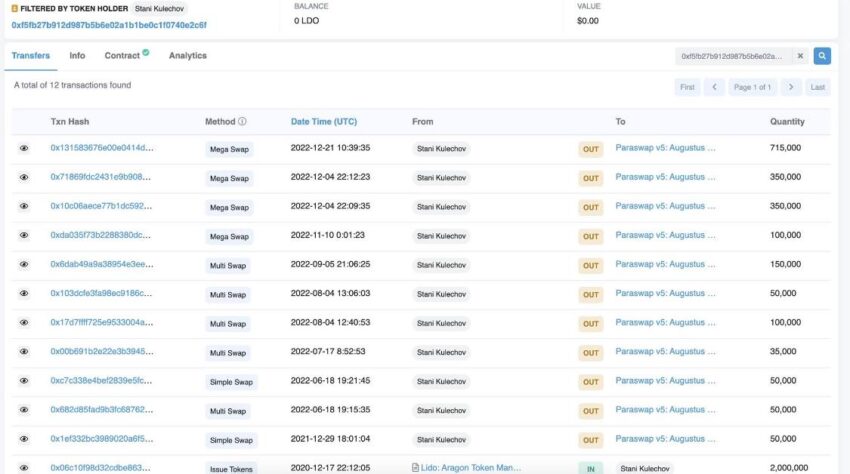Click the quantity 2,000,000

click(x=789, y=467)
